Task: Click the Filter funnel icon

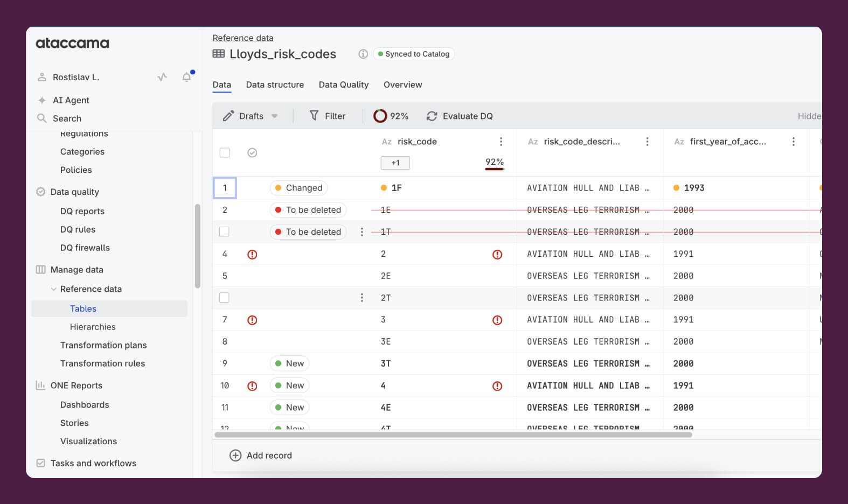Action: pos(314,115)
